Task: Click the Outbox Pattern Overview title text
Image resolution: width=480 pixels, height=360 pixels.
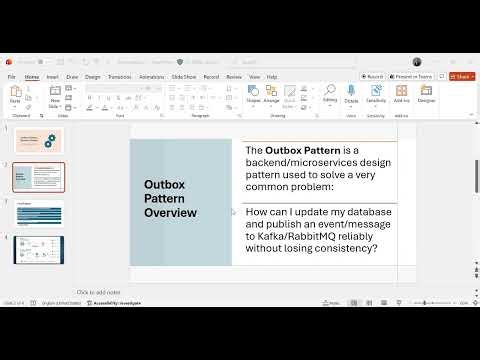Action: click(170, 199)
